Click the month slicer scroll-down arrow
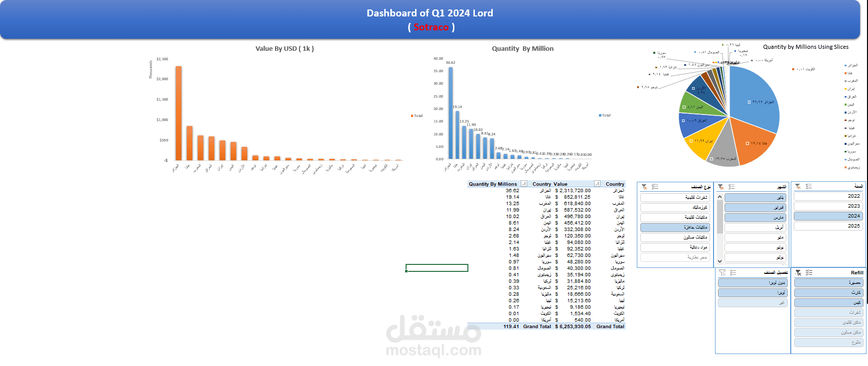The image size is (868, 366). pyautogui.click(x=720, y=261)
